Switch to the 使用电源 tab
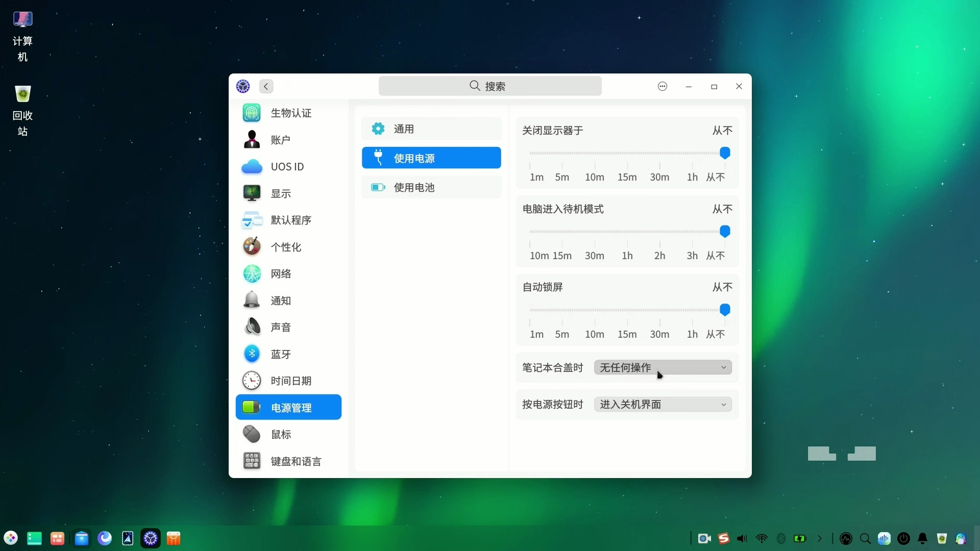 pos(431,158)
